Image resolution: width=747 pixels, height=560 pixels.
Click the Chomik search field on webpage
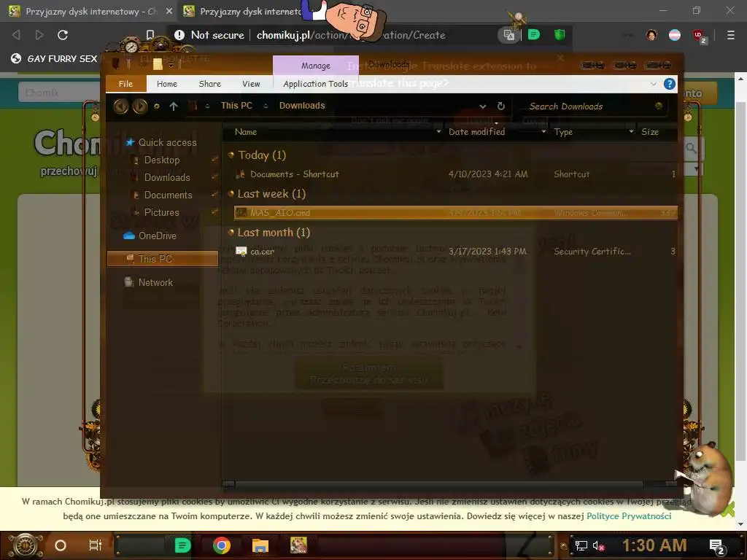[x=60, y=93]
